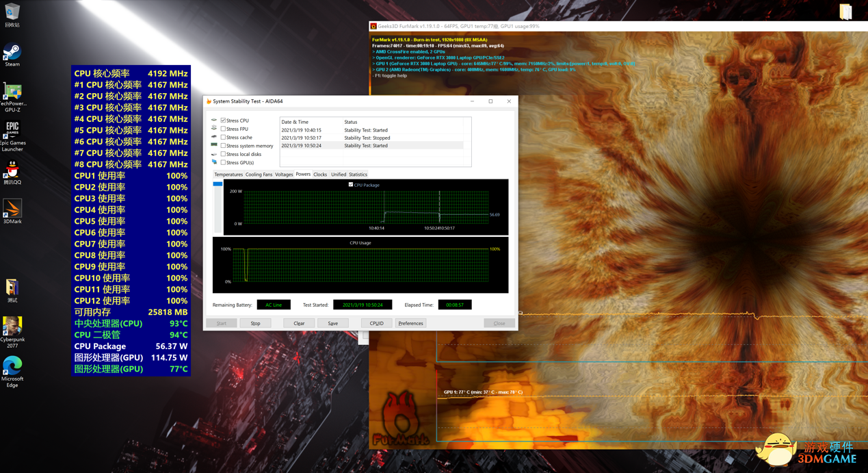This screenshot has height=473, width=868.
Task: Select log row 2021/3/19 10:50:24
Action: [x=372, y=146]
